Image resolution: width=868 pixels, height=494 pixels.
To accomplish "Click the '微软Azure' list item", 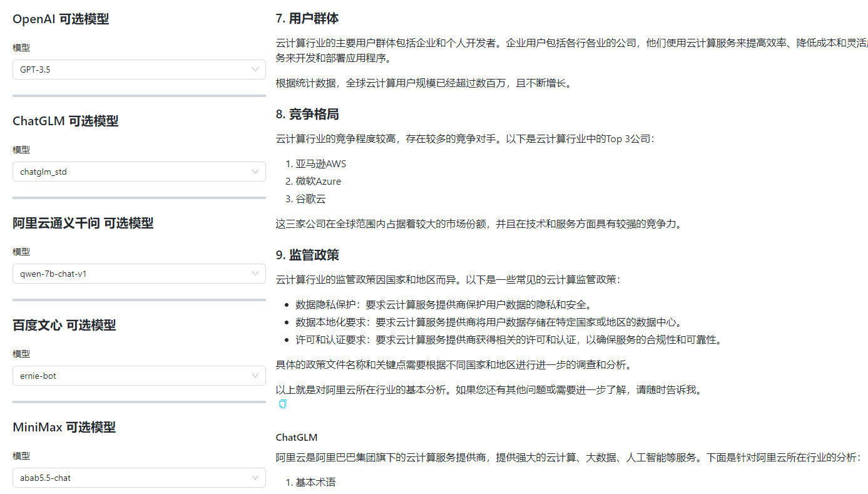I will 319,182.
